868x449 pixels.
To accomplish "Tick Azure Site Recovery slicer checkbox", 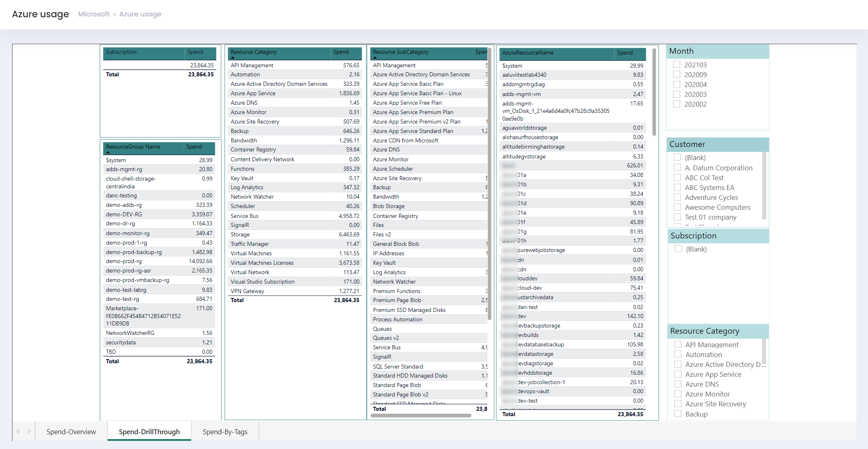I will click(x=678, y=403).
